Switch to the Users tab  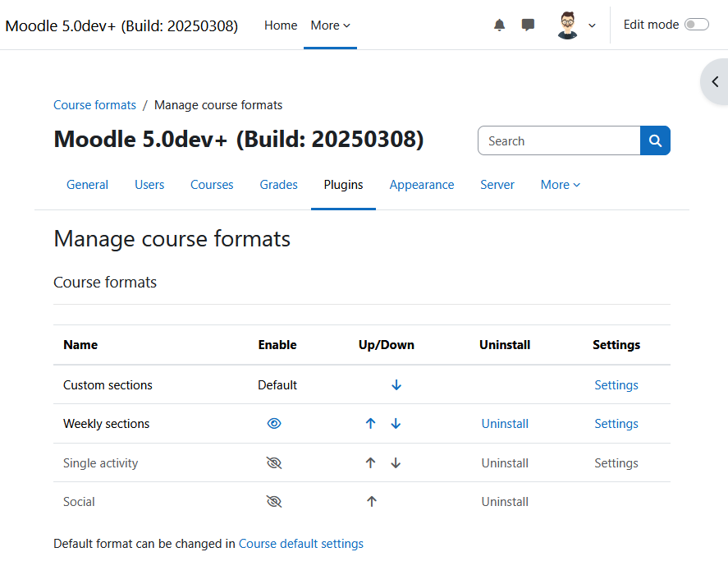149,185
